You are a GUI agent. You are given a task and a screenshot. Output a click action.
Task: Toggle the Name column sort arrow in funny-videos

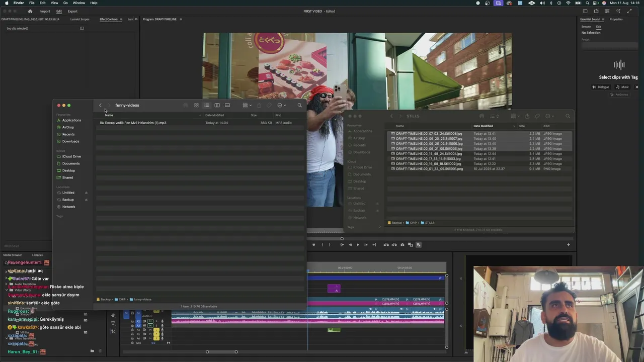point(200,115)
